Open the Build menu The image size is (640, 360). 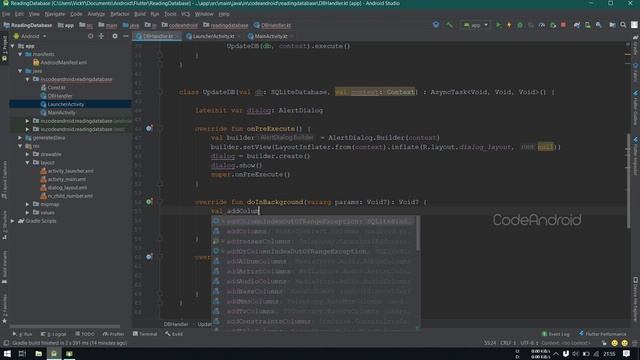[140, 14]
